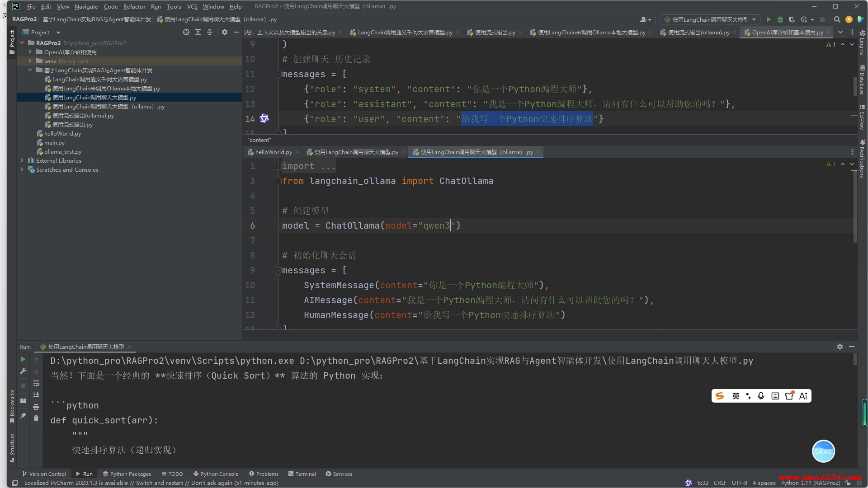Image resolution: width=868 pixels, height=488 pixels.
Task: Start debugging with the bug icon
Action: [x=780, y=19]
